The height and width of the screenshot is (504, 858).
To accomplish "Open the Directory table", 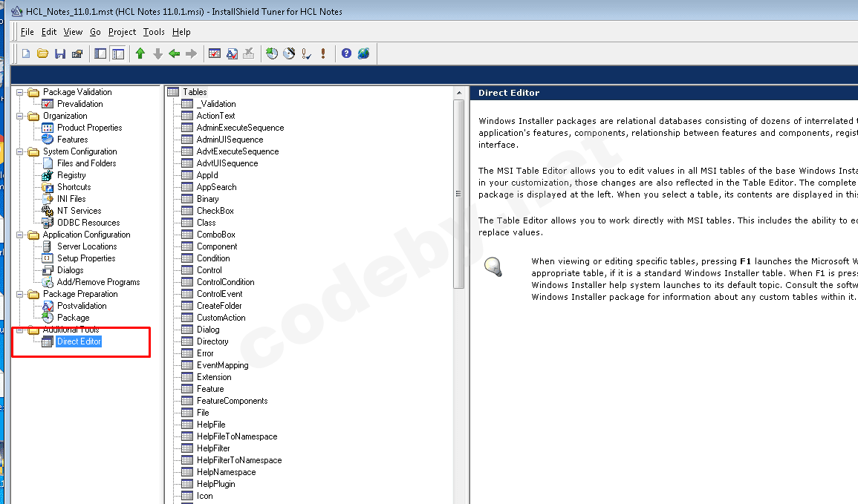I will click(x=212, y=341).
